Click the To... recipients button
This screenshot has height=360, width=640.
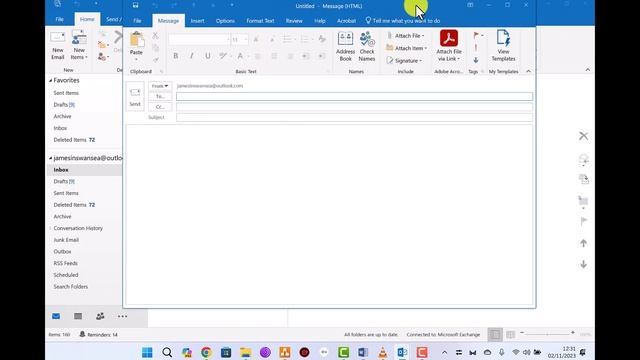tap(160, 96)
